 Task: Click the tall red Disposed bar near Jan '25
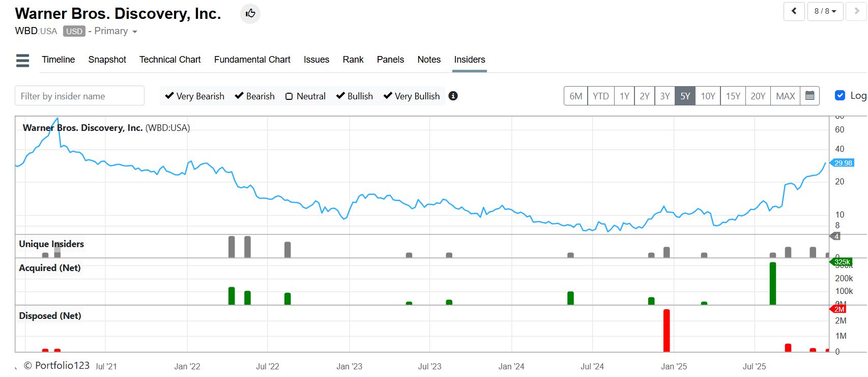[667, 330]
